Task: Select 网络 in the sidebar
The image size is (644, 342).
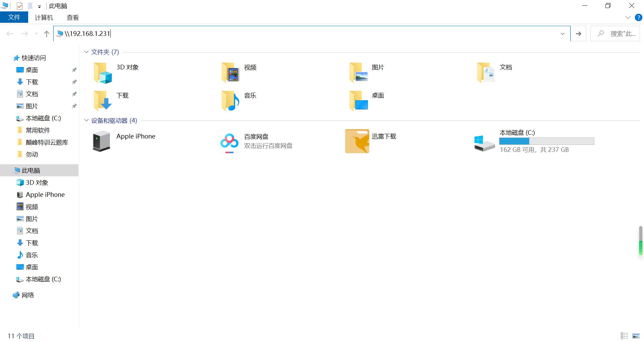Action: click(28, 295)
